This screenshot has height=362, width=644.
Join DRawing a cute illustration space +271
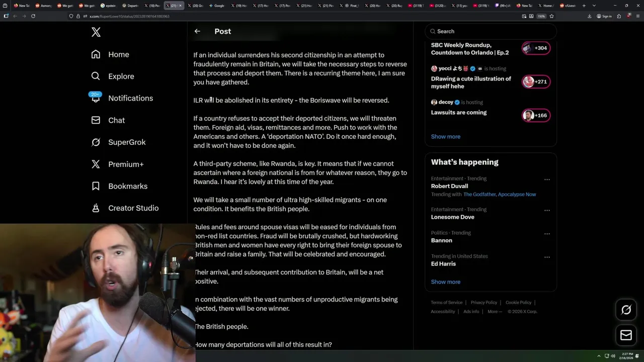(x=536, y=81)
